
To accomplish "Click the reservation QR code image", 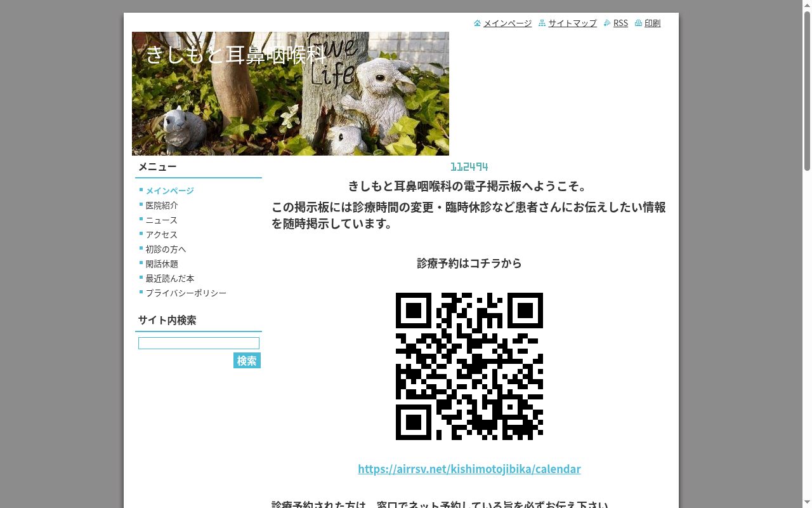I will (x=469, y=366).
